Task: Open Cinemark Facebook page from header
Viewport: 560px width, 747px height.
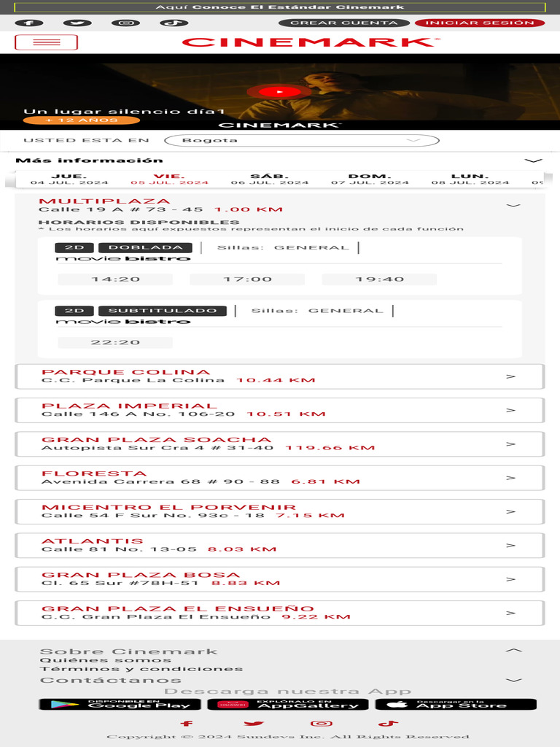Action: tap(29, 23)
